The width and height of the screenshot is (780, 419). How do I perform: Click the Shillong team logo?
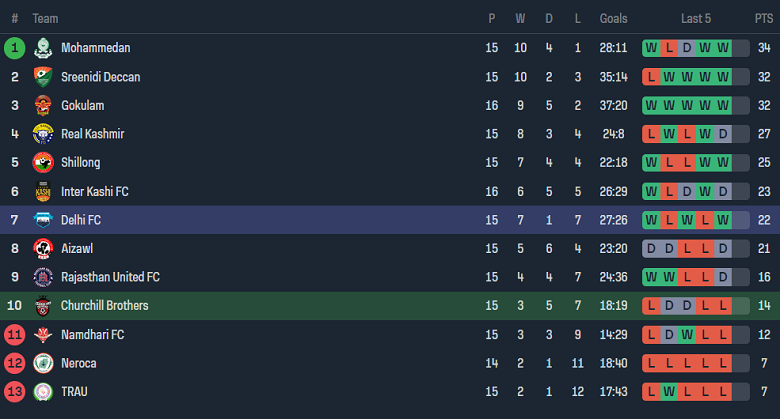(x=43, y=162)
